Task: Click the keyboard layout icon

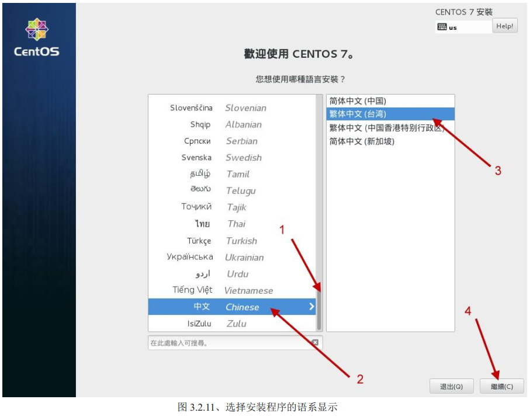Action: [442, 27]
